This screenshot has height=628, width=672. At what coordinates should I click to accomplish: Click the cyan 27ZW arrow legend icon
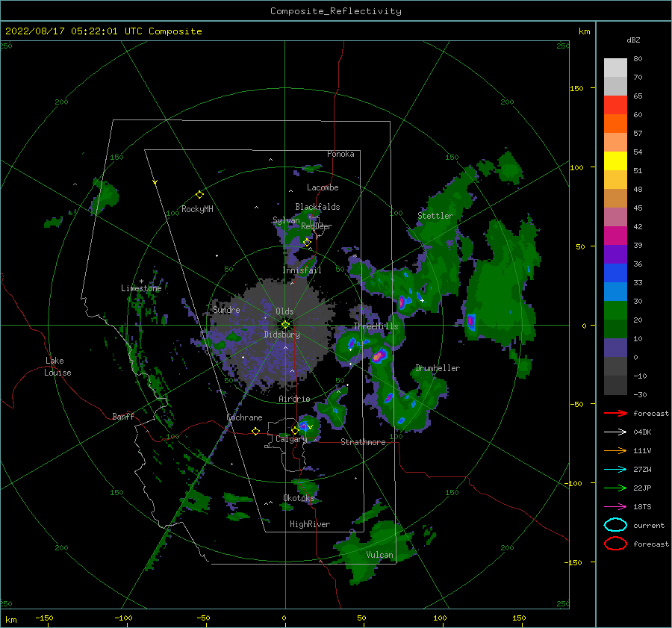click(615, 470)
